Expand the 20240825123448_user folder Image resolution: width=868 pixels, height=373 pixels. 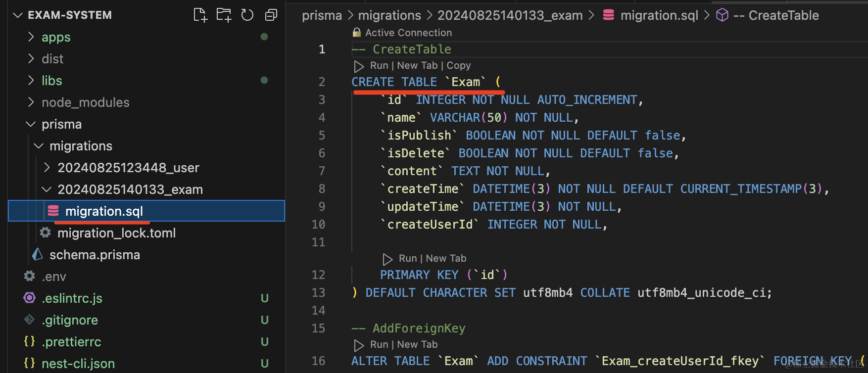pos(47,168)
